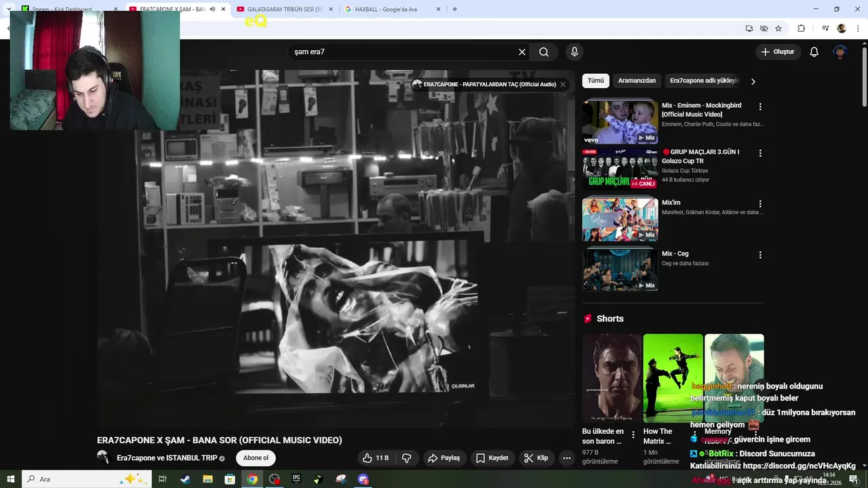Image resolution: width=868 pixels, height=488 pixels.
Task: Close the ERA7CAPONE X ŞAM tab
Action: [x=223, y=9]
